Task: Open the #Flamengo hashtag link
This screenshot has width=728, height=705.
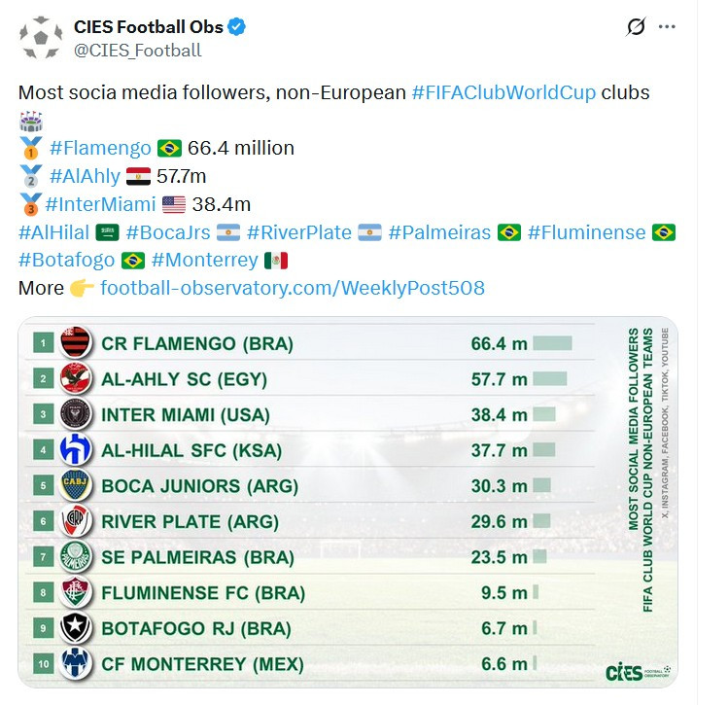Action: tap(100, 148)
